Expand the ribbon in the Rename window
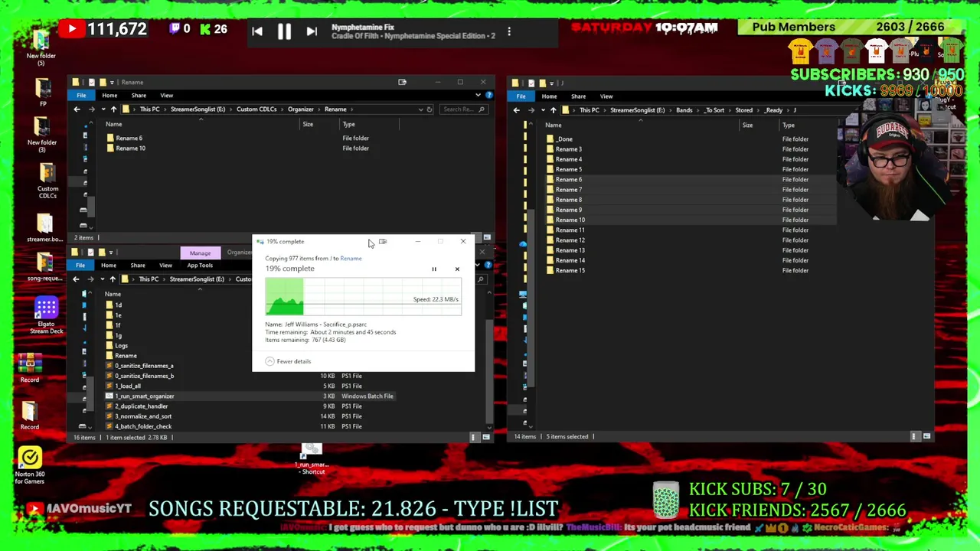 (479, 96)
